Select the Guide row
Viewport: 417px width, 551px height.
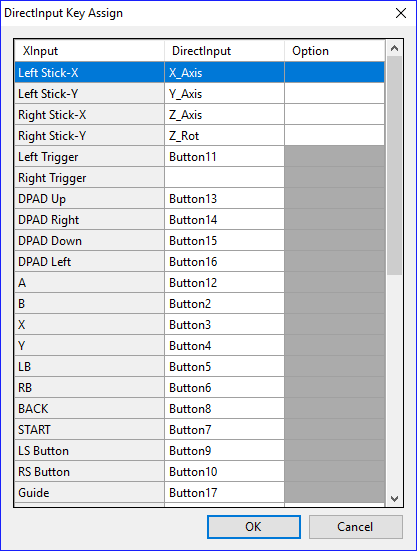(200, 493)
